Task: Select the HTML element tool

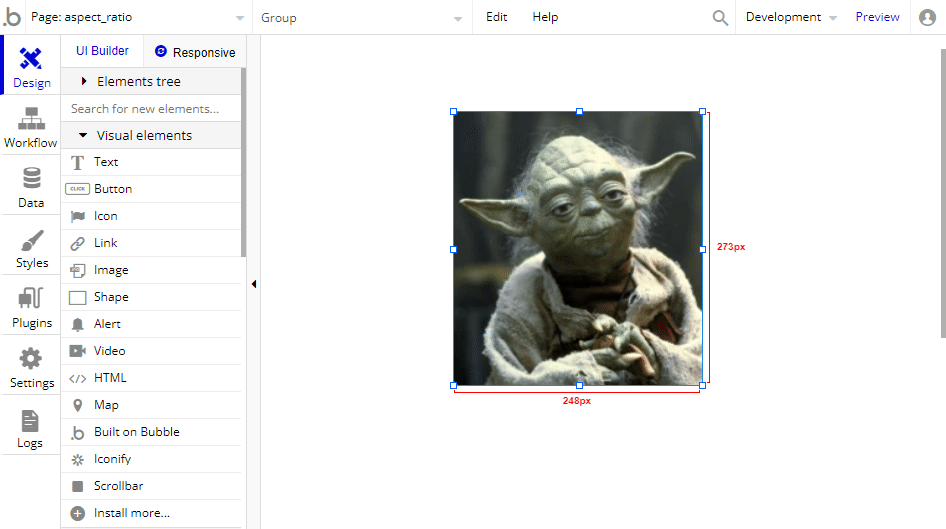Action: [151, 378]
